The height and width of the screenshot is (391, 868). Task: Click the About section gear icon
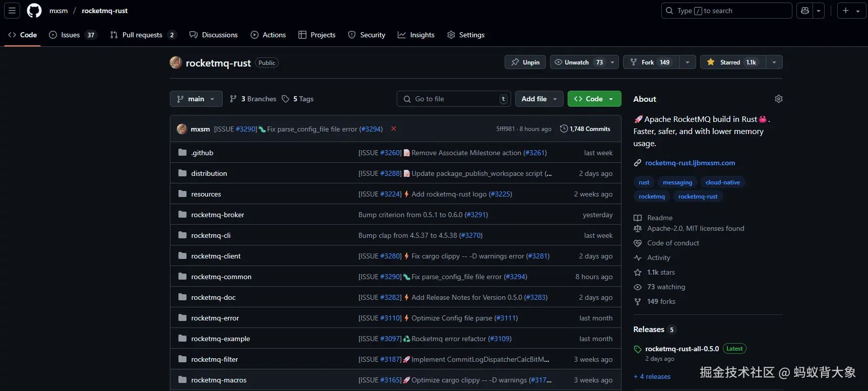point(778,99)
